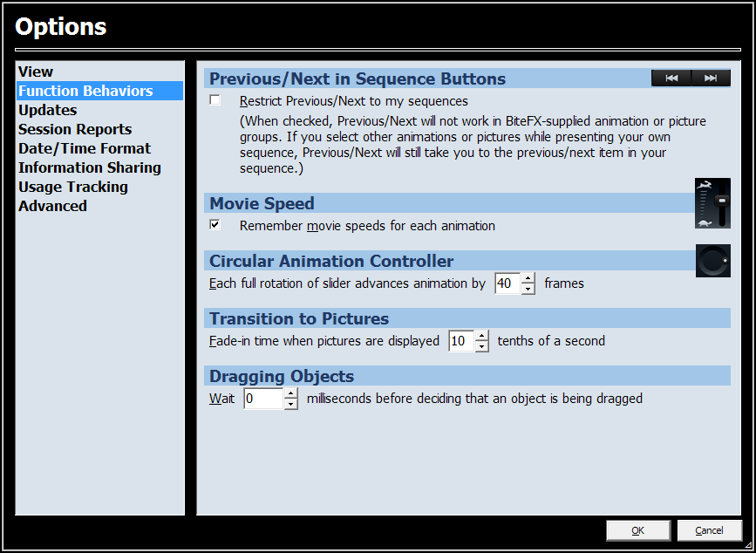Enable Restrict Previous/Next to my sequences
This screenshot has width=756, height=553.
(215, 100)
